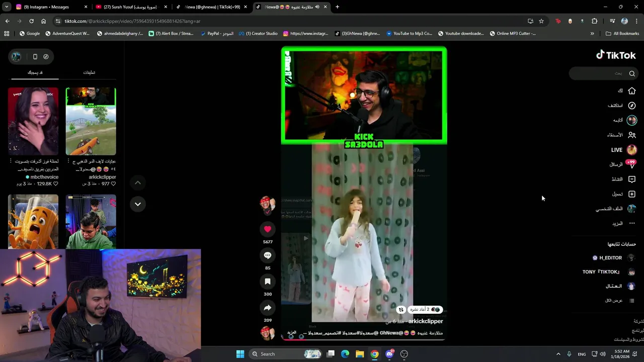644x362 pixels.
Task: Show more bookmarks with double chevron
Action: pyautogui.click(x=592, y=34)
